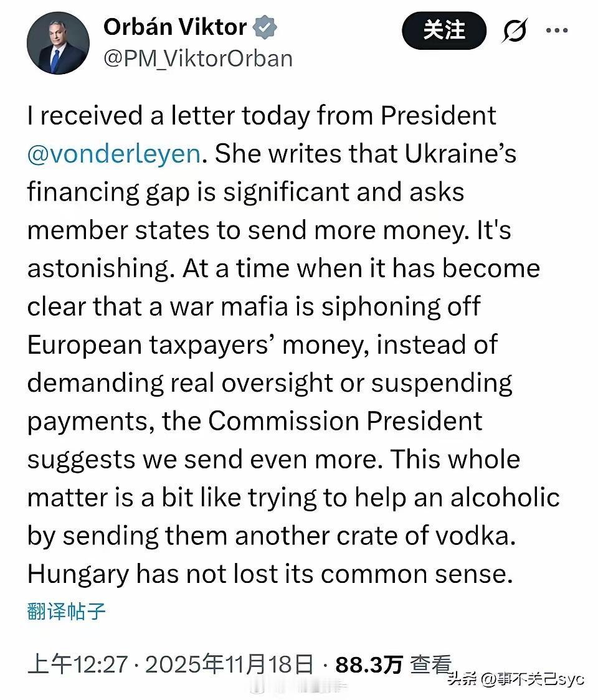Follow the @vonderleyen mention link
This screenshot has height=700, width=598.
(113, 154)
